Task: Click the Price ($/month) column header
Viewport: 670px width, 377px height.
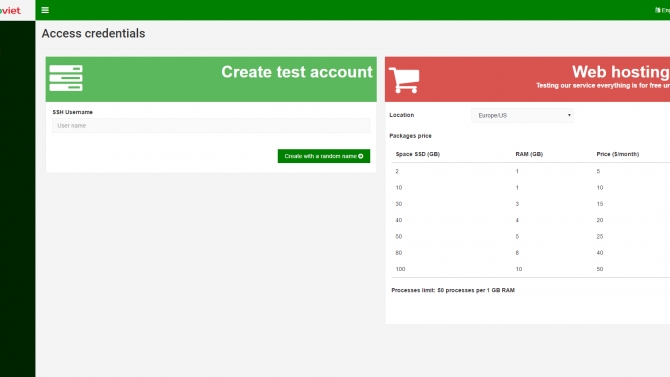Action: [617, 154]
